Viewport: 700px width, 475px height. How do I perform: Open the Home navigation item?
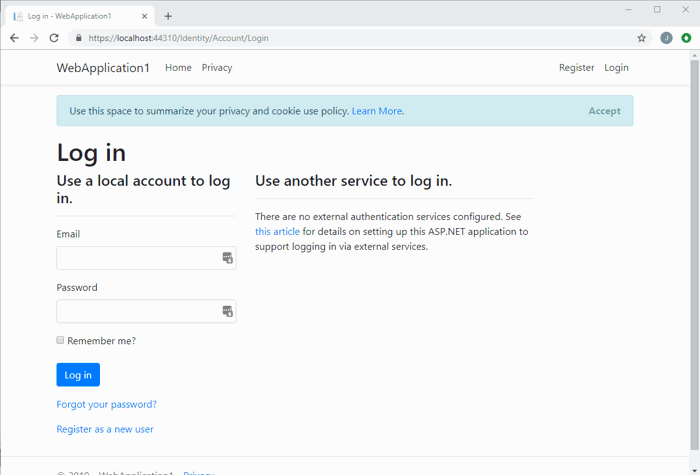[x=178, y=68]
